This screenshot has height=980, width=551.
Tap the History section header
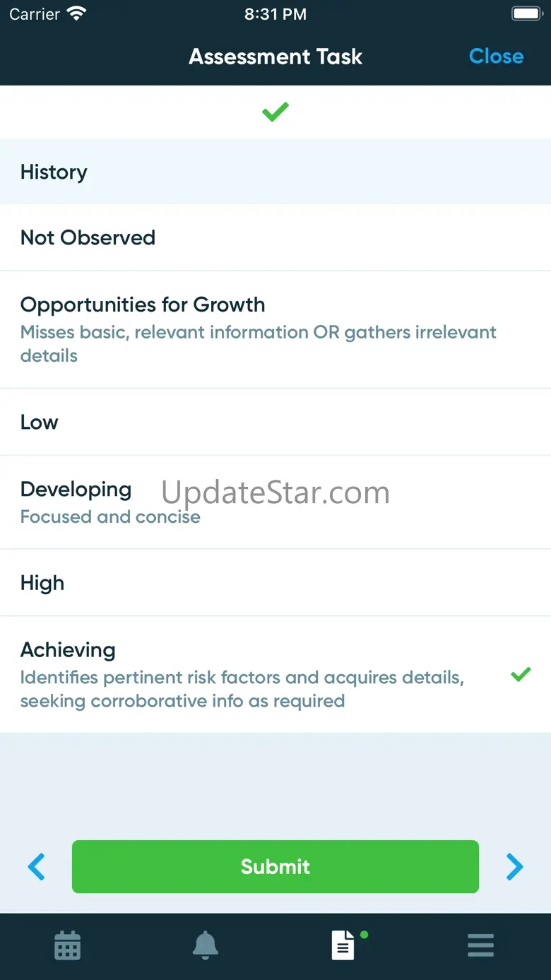point(275,172)
